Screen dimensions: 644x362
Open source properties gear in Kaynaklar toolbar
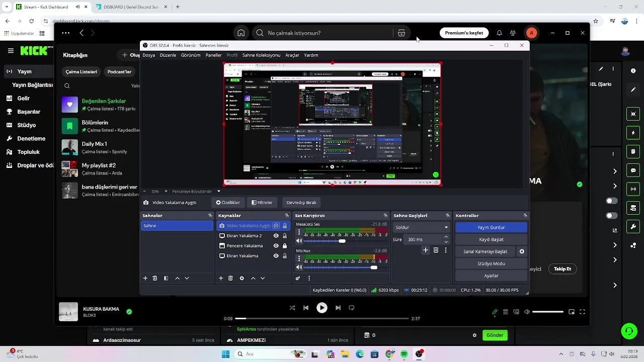242,278
